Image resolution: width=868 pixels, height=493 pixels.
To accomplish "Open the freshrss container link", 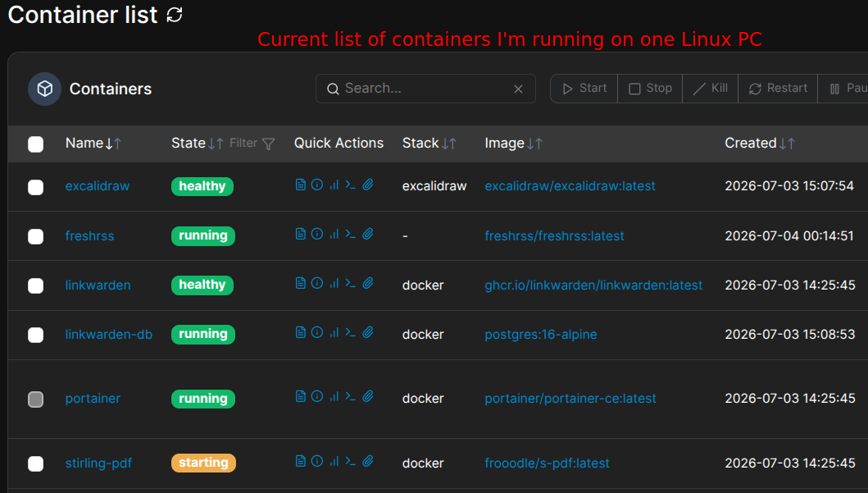I will pos(89,236).
